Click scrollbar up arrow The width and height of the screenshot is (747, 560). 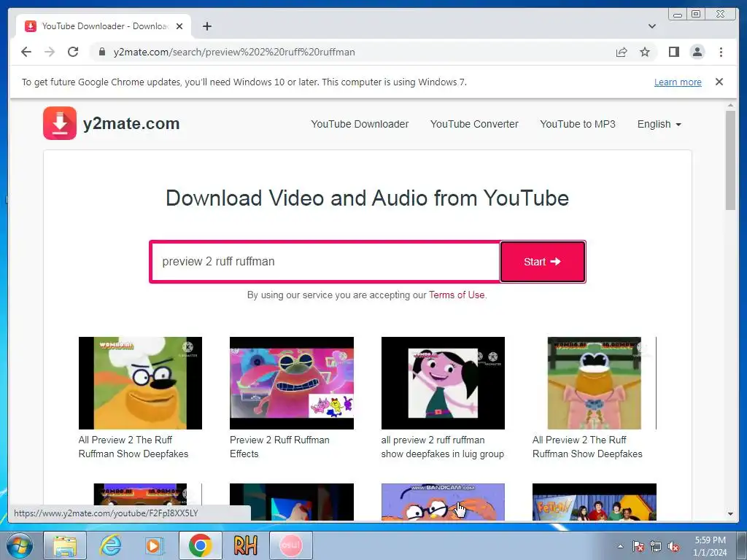click(x=730, y=105)
